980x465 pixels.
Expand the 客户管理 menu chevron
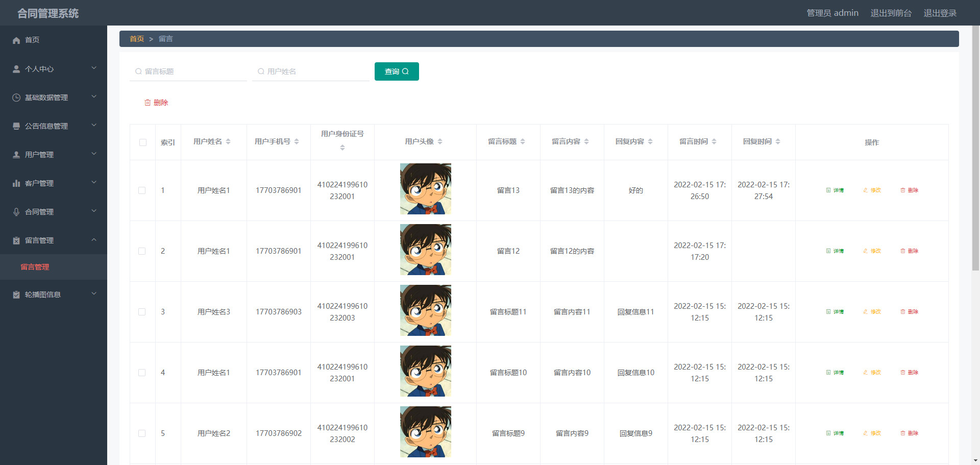point(94,182)
